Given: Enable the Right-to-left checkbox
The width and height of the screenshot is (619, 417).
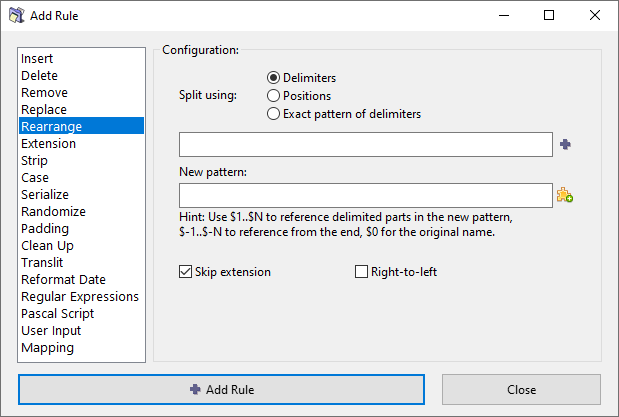Looking at the screenshot, I should point(362,272).
